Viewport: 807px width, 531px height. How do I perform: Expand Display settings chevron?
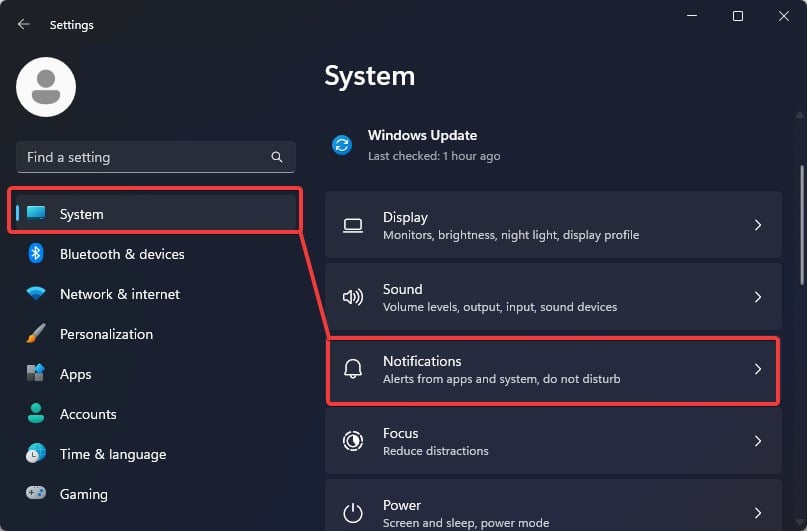[757, 225]
